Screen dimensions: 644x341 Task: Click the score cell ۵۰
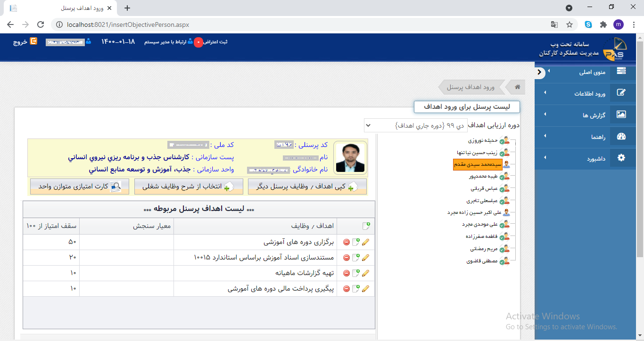[51, 242]
